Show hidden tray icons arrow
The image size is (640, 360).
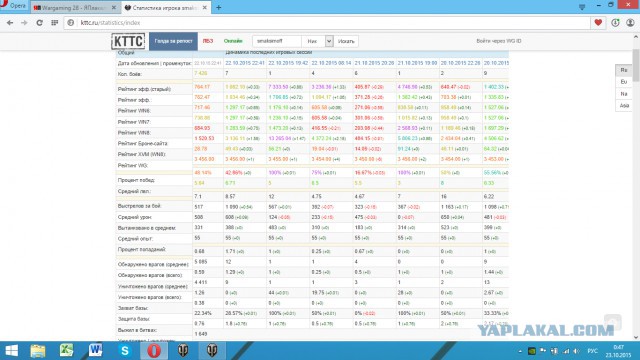(520, 351)
